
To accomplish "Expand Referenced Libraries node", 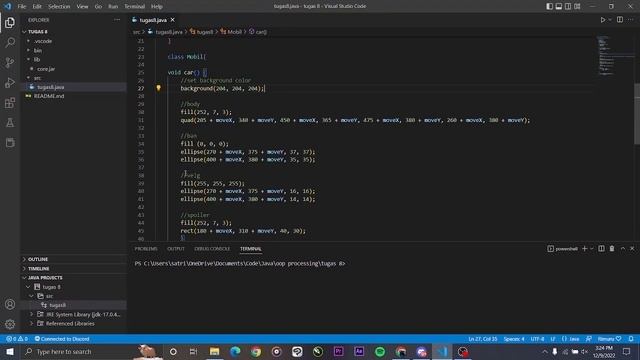I will pyautogui.click(x=31, y=323).
